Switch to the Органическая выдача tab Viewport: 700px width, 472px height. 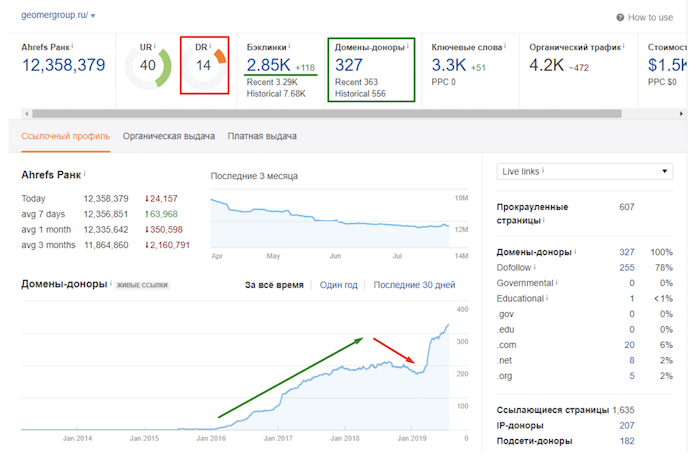point(168,136)
